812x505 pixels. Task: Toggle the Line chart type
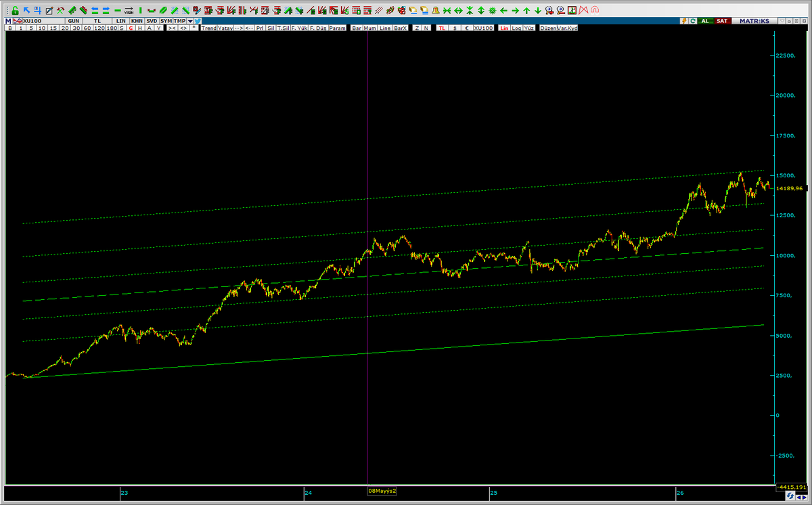385,28
